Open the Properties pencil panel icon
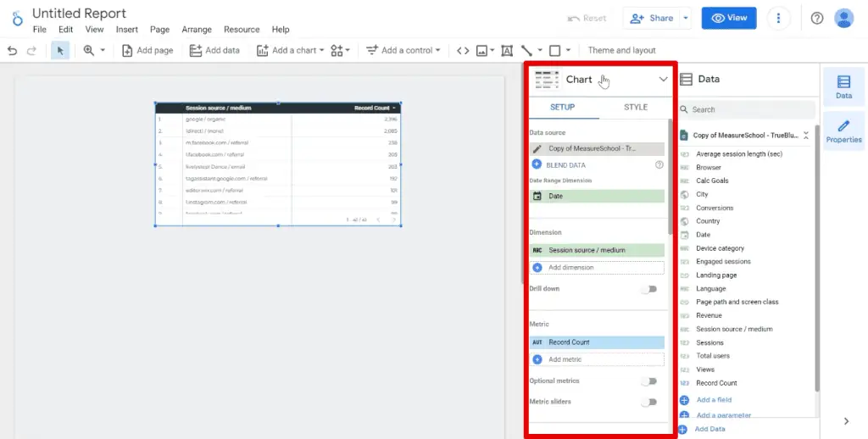 [843, 131]
